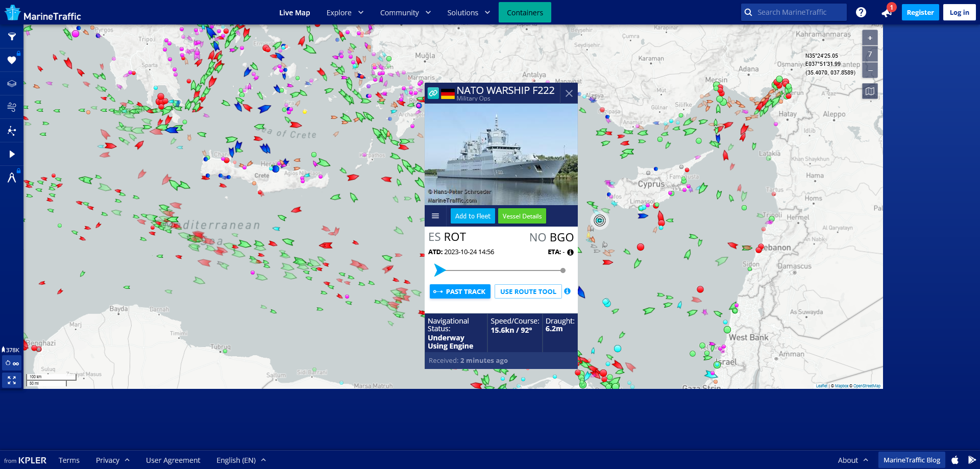Screen dimensions: 980x469
Task: Expand the English (EN) language selector
Action: (241, 460)
